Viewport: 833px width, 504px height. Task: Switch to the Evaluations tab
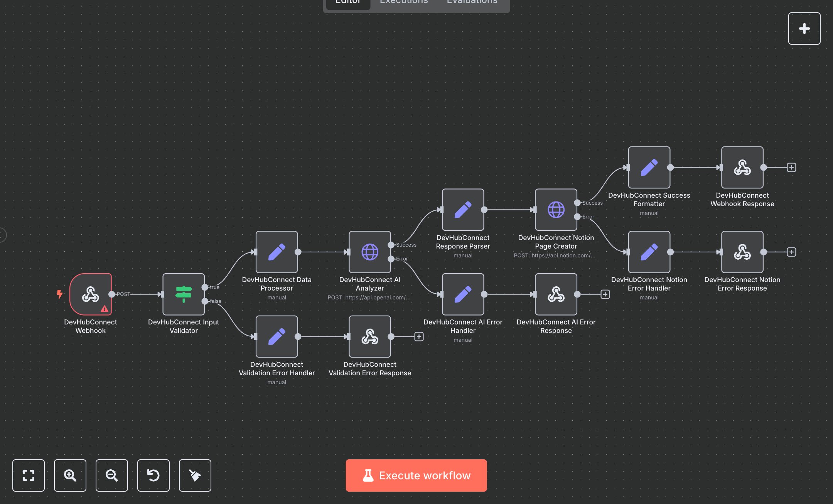pos(471,2)
